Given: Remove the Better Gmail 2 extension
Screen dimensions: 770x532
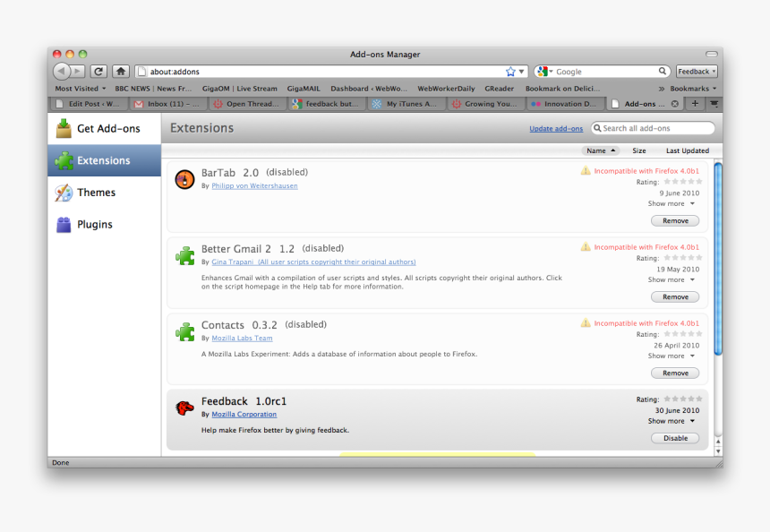Looking at the screenshot, I should [675, 296].
